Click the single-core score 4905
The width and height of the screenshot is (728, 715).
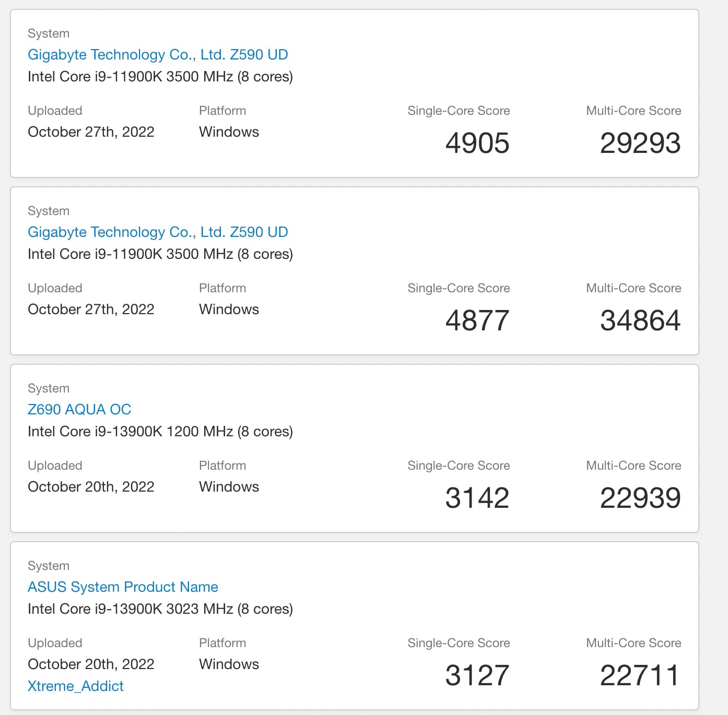pyautogui.click(x=477, y=143)
